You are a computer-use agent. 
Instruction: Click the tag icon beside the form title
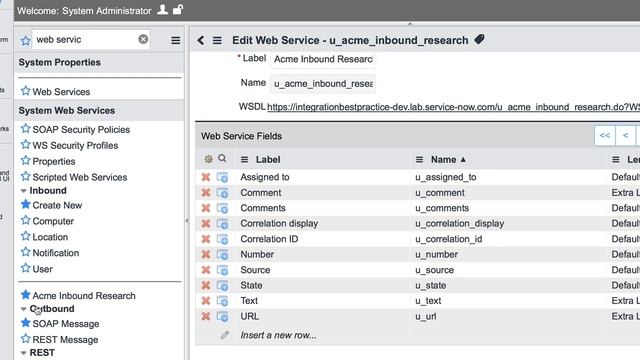480,40
